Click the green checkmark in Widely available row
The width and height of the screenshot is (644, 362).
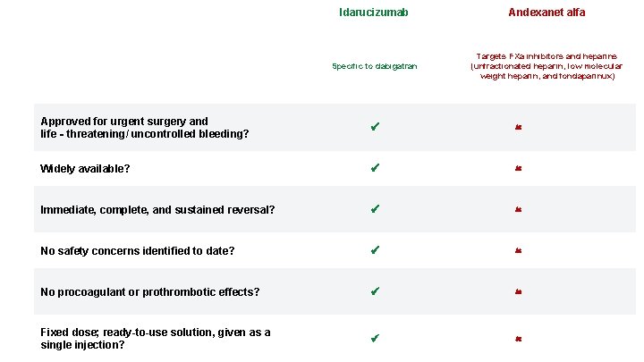[x=375, y=168]
